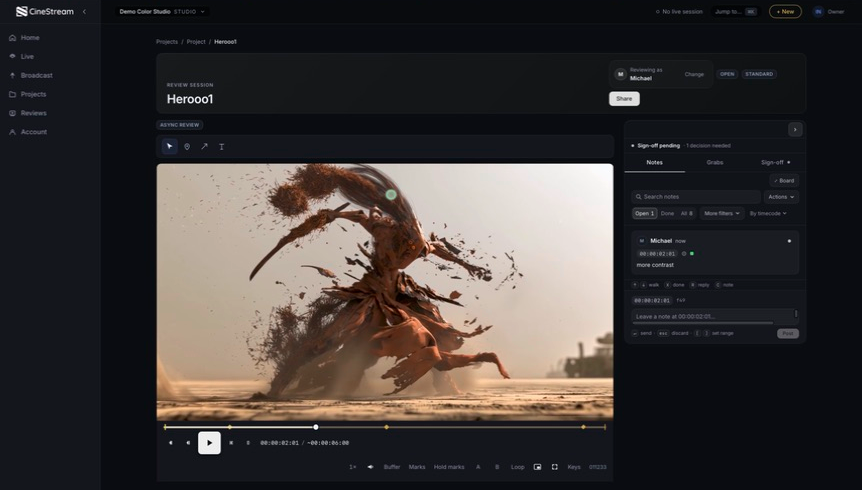
Task: Toggle Loop playback
Action: (517, 467)
